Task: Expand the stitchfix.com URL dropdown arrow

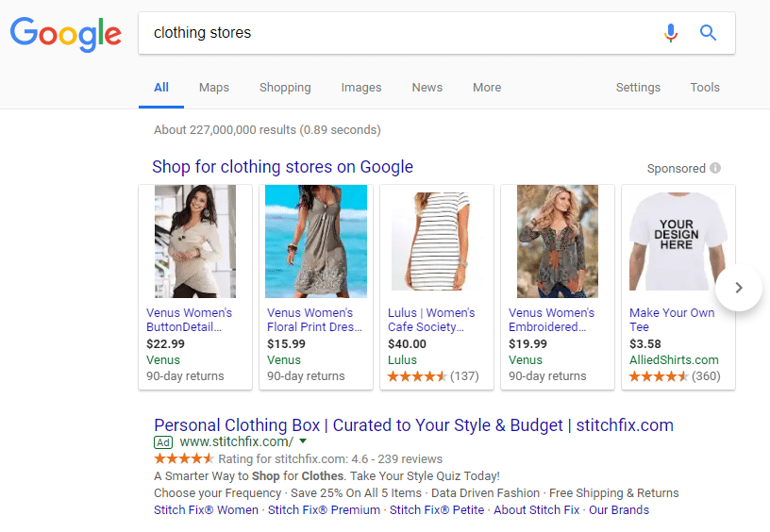Action: pyautogui.click(x=303, y=441)
